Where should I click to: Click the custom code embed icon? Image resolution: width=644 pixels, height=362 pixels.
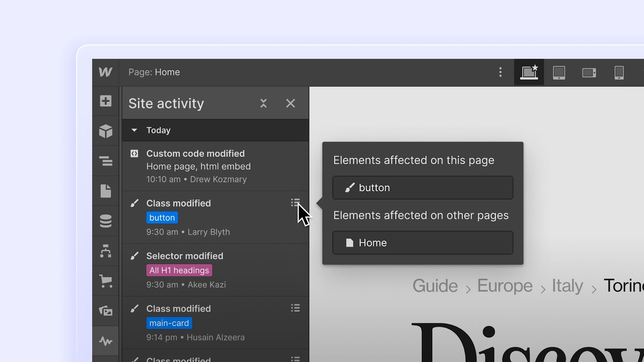pos(134,154)
